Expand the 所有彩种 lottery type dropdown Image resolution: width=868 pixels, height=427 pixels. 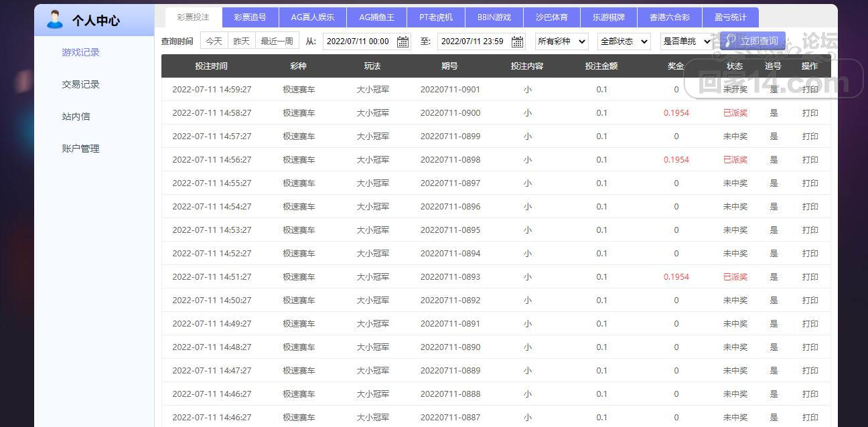click(562, 41)
